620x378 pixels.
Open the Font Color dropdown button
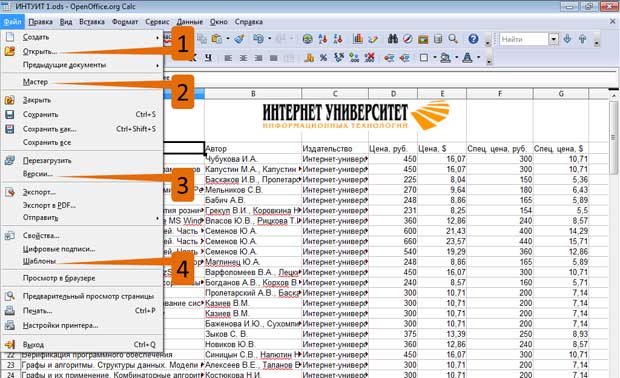click(478, 58)
